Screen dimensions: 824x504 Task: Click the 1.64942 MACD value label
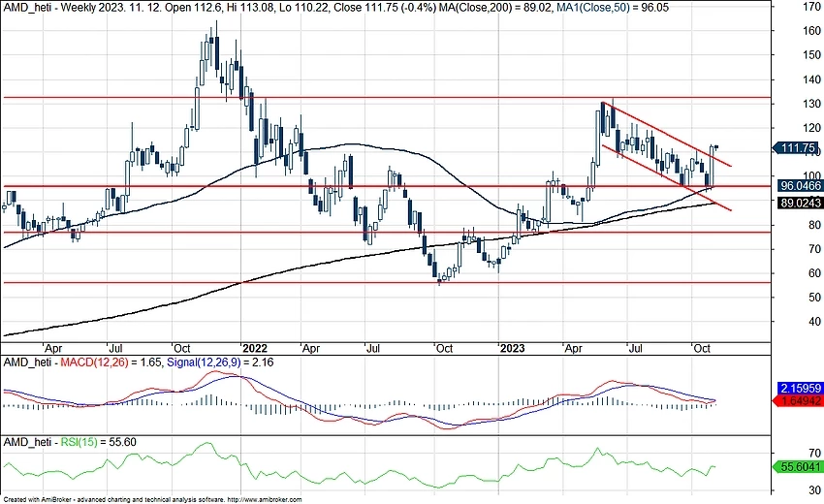[798, 401]
